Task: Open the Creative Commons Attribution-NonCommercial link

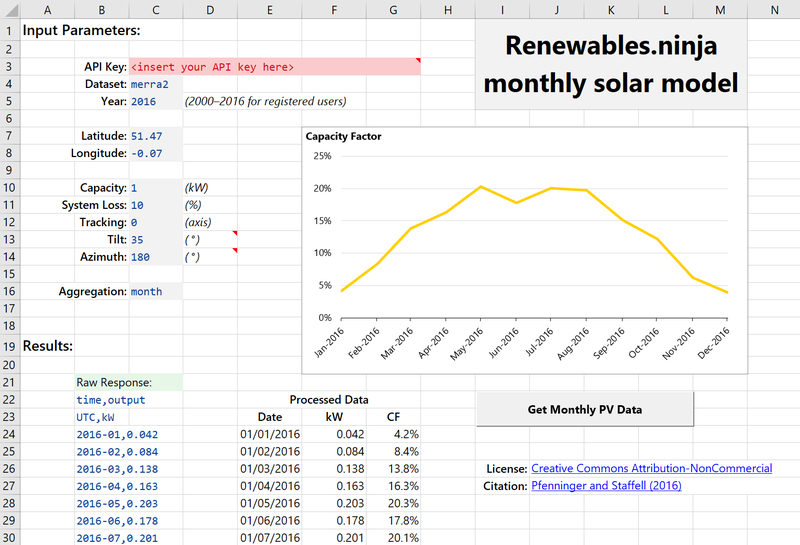Action: pos(651,468)
